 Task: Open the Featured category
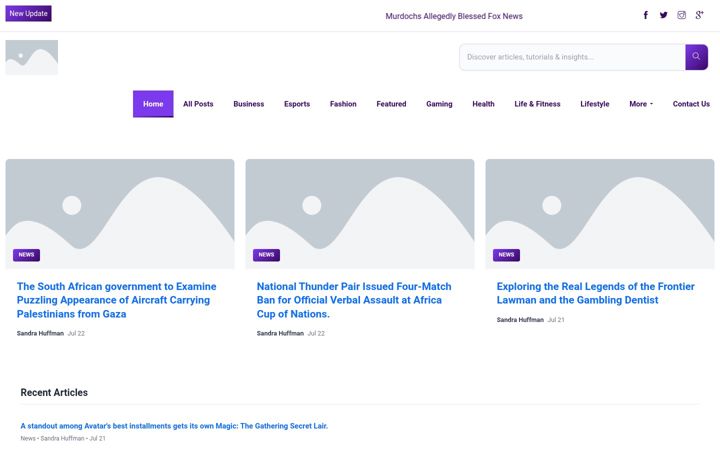(391, 104)
